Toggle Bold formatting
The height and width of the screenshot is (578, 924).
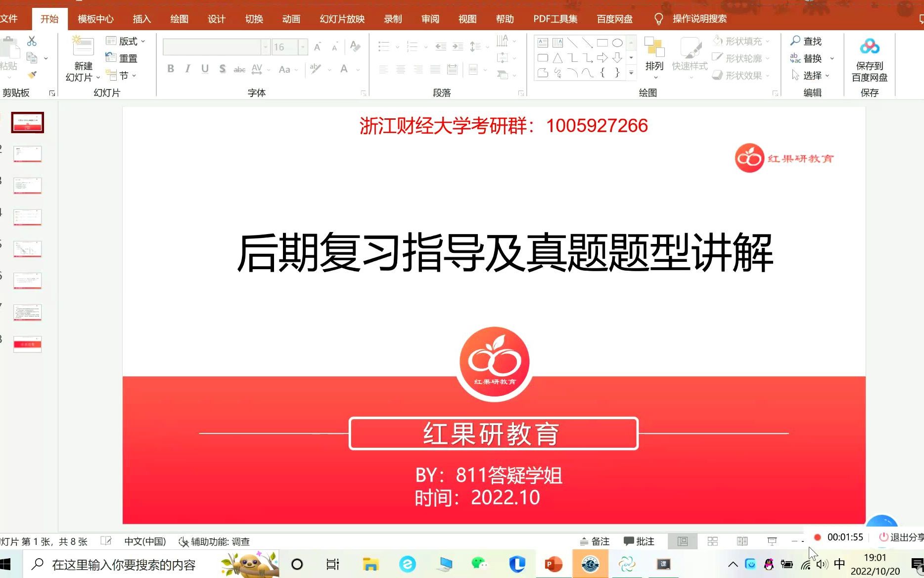click(171, 69)
